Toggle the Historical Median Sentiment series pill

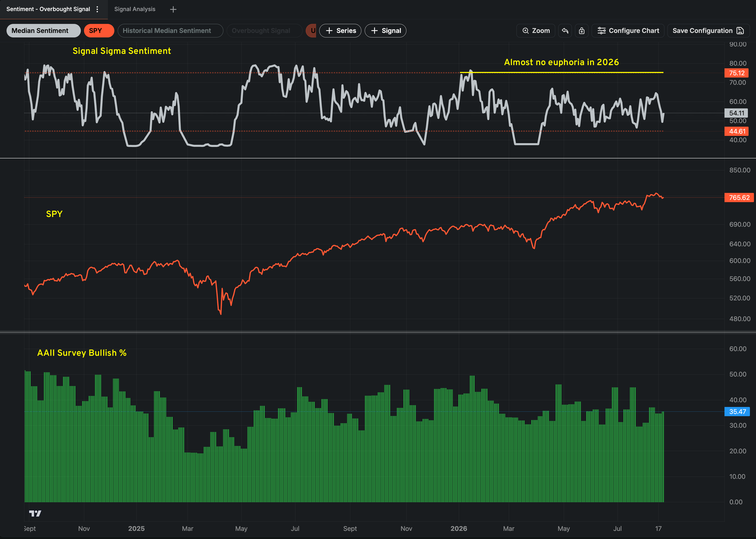coord(170,31)
